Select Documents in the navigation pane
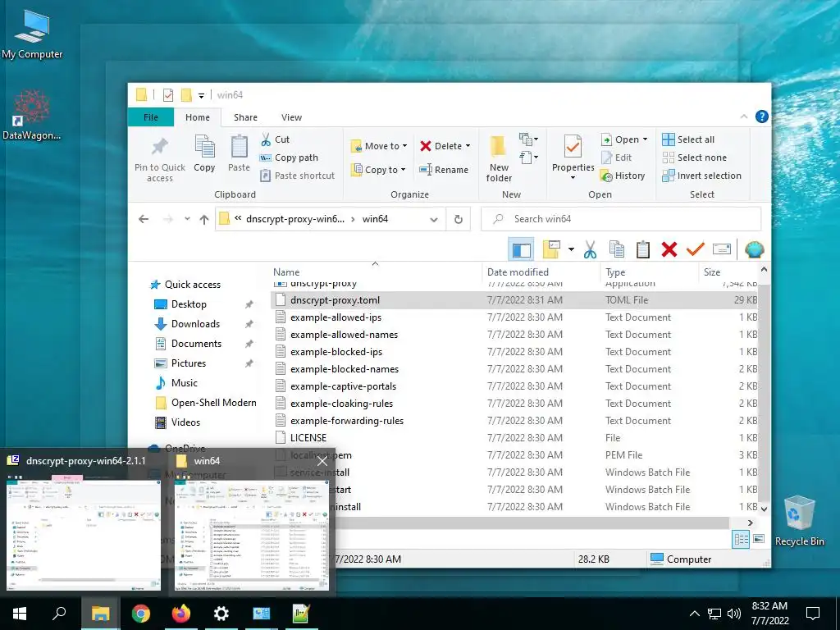The width and height of the screenshot is (840, 630). (196, 344)
